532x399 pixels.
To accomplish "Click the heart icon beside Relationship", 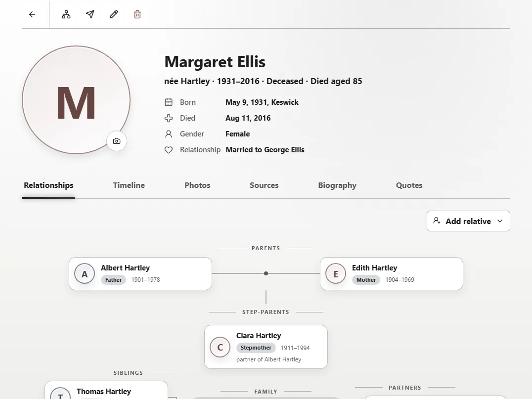I will (169, 150).
